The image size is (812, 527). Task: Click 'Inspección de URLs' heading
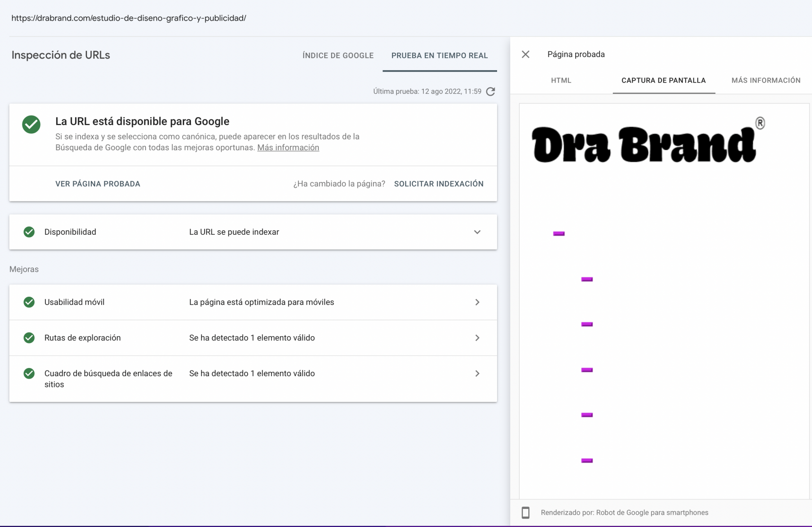tap(61, 55)
